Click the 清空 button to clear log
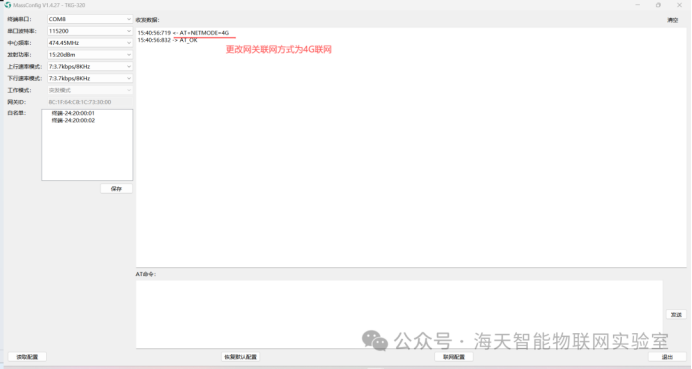 [x=672, y=20]
